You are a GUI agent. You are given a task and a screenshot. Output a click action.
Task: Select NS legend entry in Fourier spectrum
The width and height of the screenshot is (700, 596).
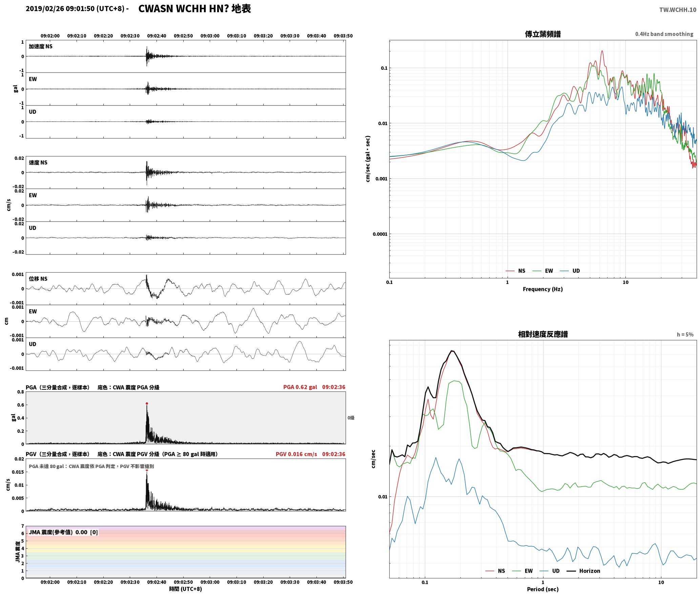point(515,271)
